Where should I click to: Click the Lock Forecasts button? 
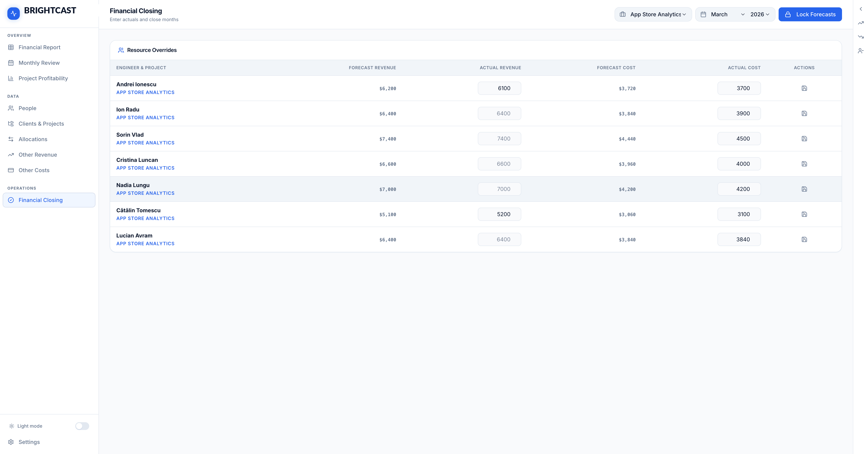810,15
